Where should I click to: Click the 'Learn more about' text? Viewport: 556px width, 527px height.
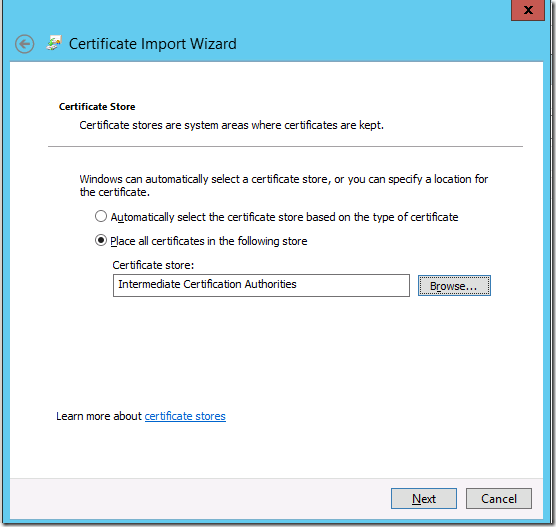coord(99,416)
